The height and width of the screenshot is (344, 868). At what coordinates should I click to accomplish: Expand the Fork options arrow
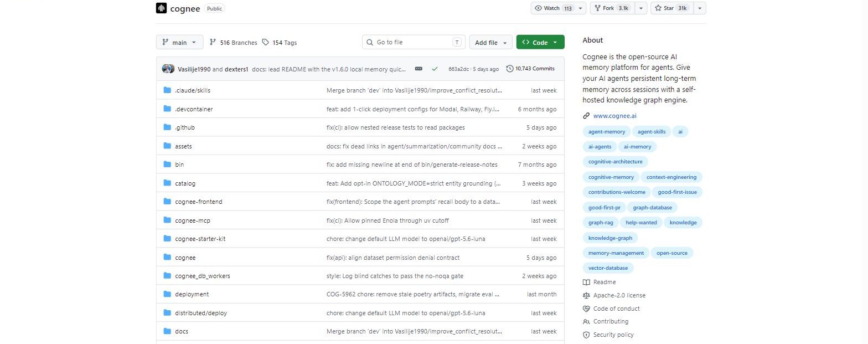pyautogui.click(x=640, y=8)
